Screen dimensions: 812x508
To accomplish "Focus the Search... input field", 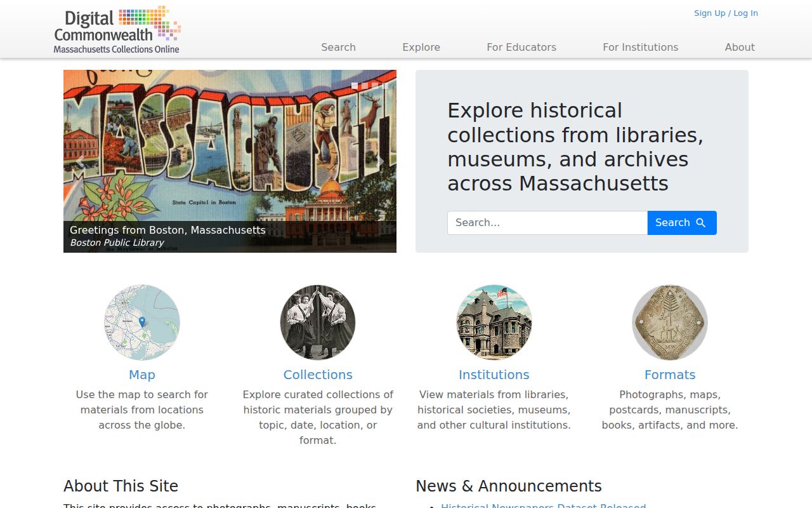I will [x=547, y=223].
